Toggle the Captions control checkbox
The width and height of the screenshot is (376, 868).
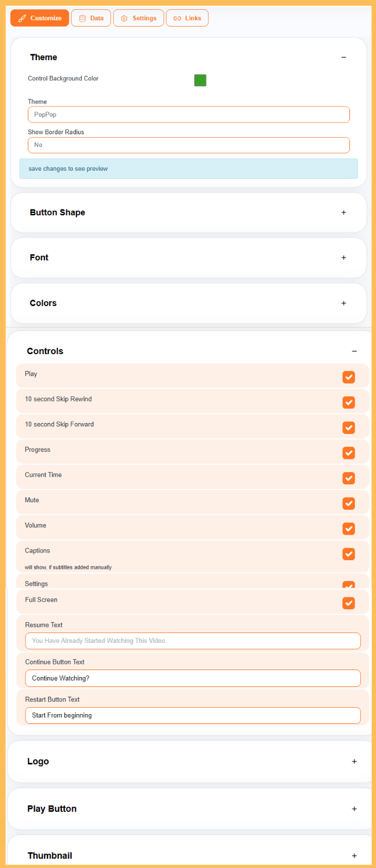348,554
